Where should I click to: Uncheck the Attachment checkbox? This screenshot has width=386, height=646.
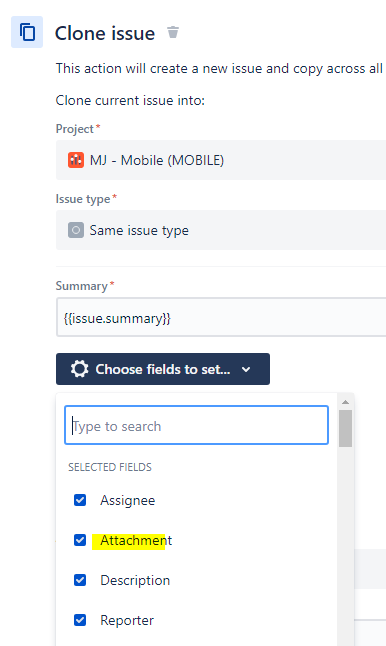[x=80, y=540]
